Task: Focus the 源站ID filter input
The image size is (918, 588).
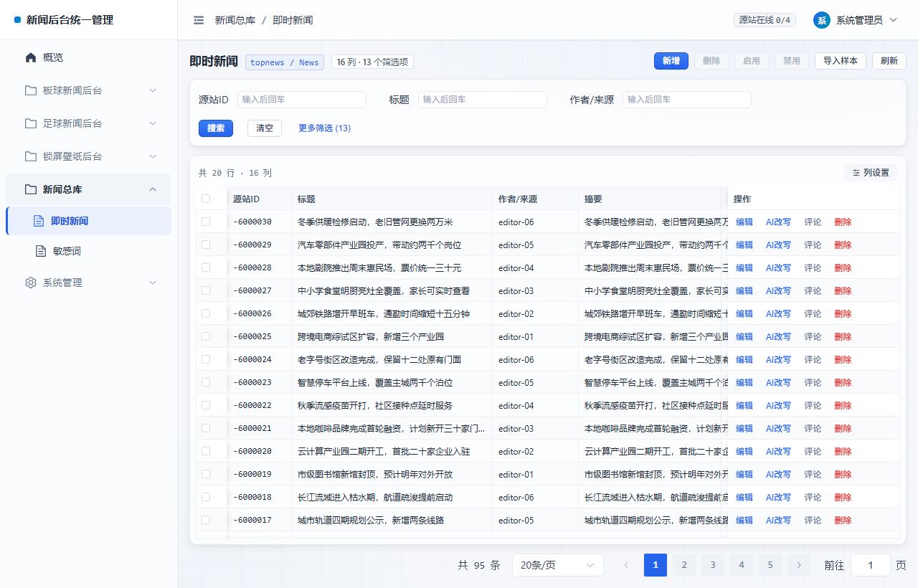Action: 301,100
